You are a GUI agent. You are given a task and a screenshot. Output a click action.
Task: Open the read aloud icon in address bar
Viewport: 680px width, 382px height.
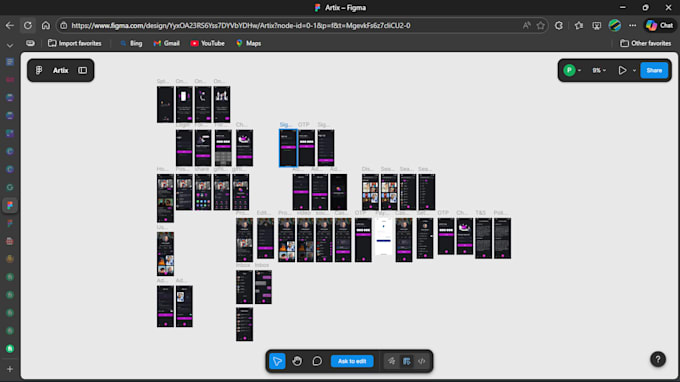pyautogui.click(x=526, y=26)
